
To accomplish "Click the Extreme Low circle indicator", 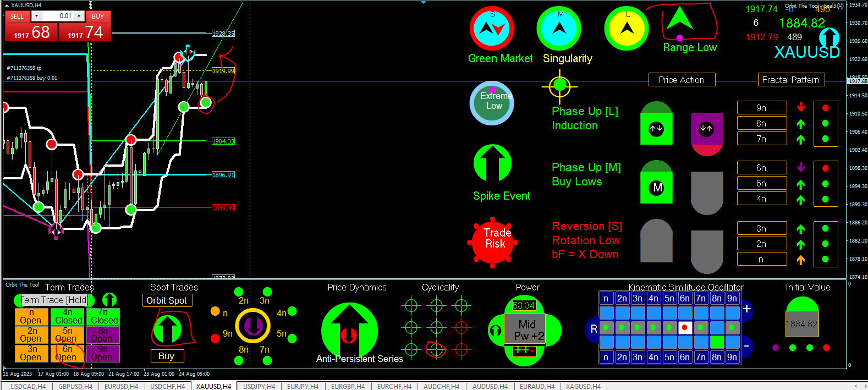I will [x=492, y=103].
